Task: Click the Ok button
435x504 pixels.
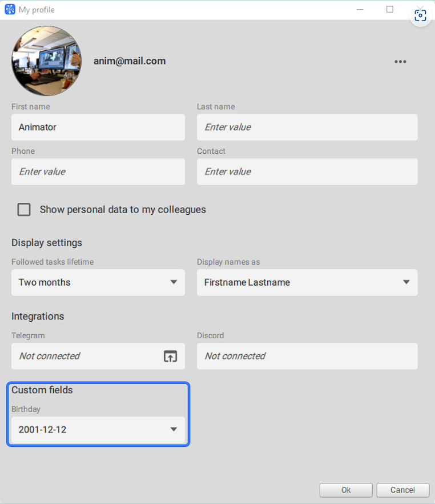Action: click(346, 490)
